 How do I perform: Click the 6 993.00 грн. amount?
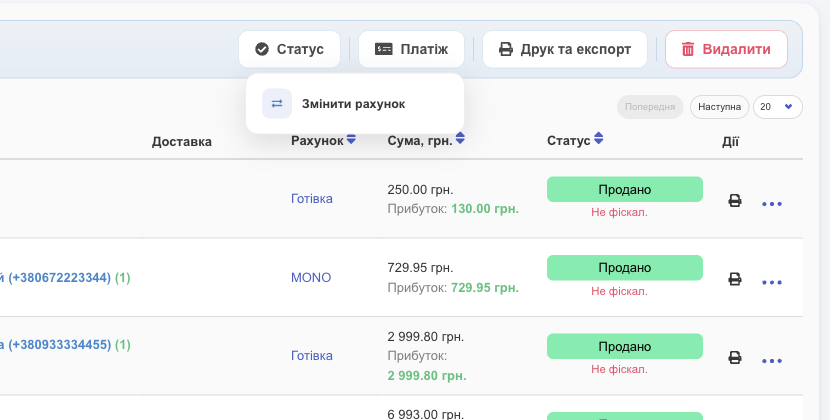[426, 414]
